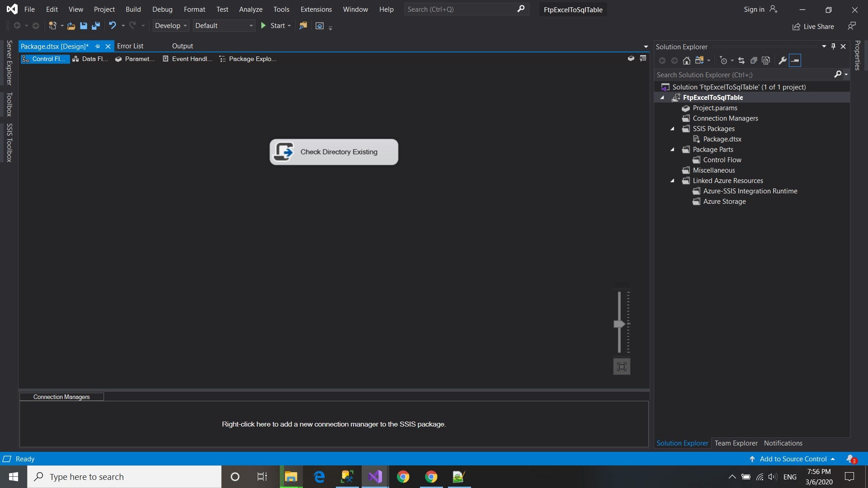Click the Feedback icon near Live Share
This screenshot has width=868, height=488.
(x=852, y=26)
